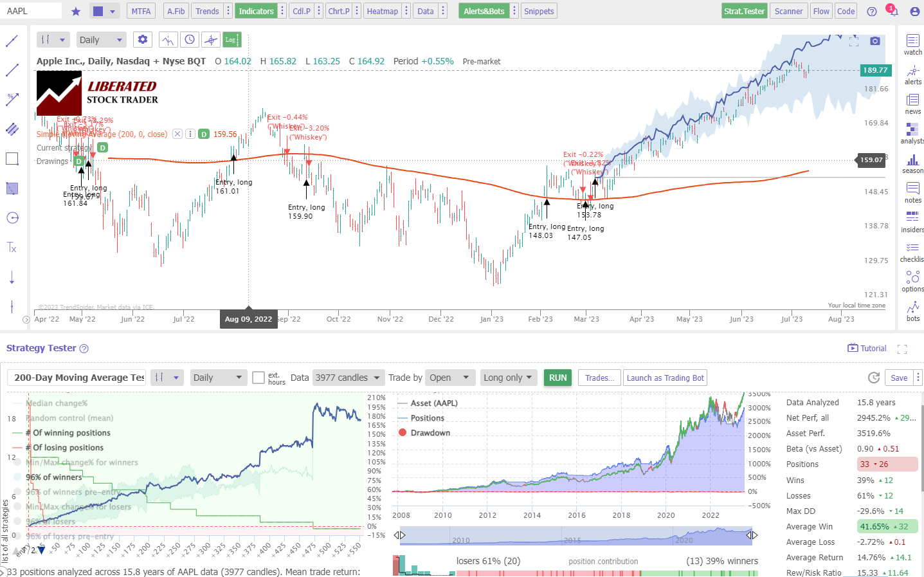Open the Daily timeframe dropdown
Screen dimensions: 924x577
(101, 39)
